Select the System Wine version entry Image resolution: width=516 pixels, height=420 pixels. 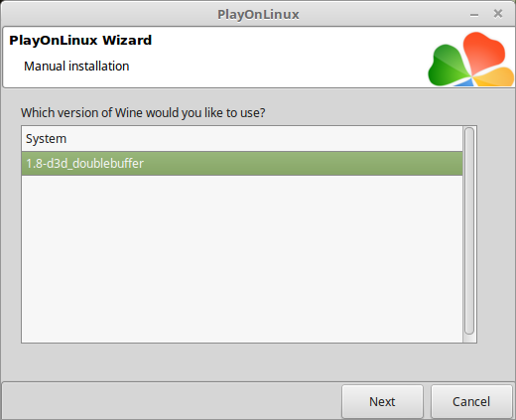point(242,139)
